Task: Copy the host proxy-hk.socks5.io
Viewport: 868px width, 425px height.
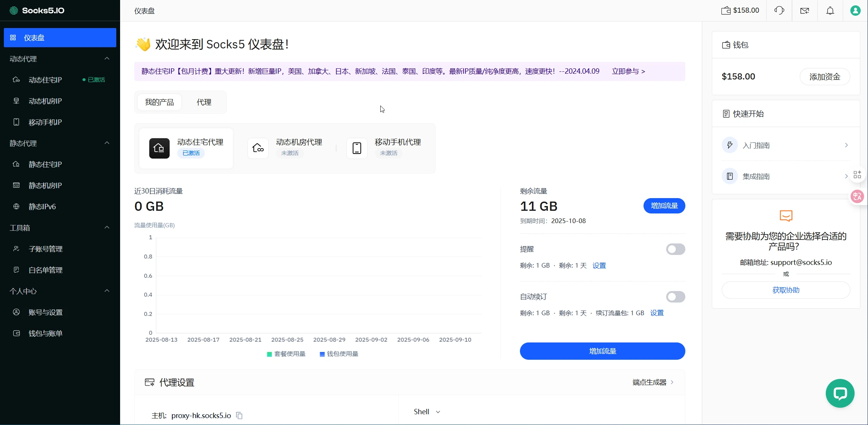Action: [239, 415]
